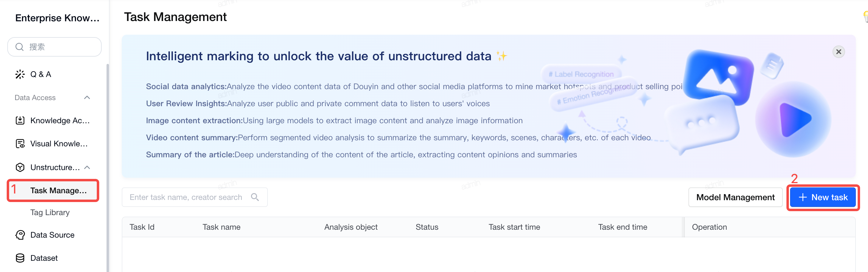Click the Knowledge Access download icon
868x272 pixels.
pyautogui.click(x=20, y=120)
